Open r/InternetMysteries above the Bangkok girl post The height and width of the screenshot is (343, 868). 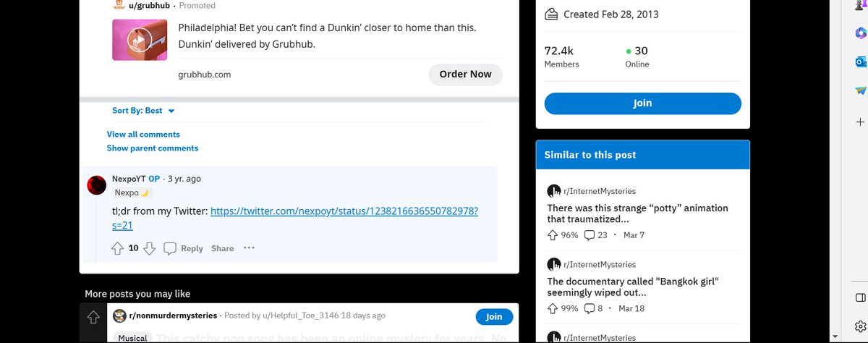[599, 265]
